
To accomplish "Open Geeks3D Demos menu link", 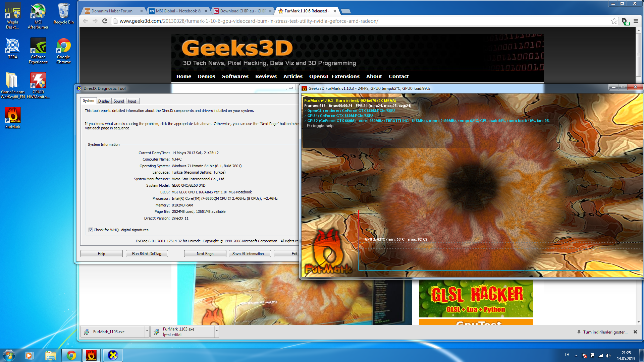I will click(x=207, y=76).
